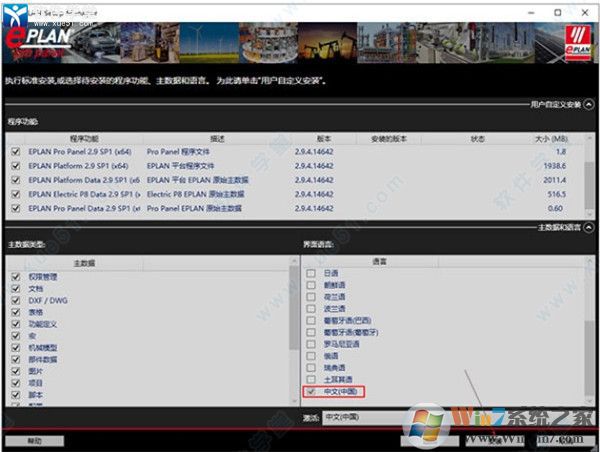Sort by the 程序功能 column header
Image resolution: width=600 pixels, height=452 pixels.
(84, 139)
